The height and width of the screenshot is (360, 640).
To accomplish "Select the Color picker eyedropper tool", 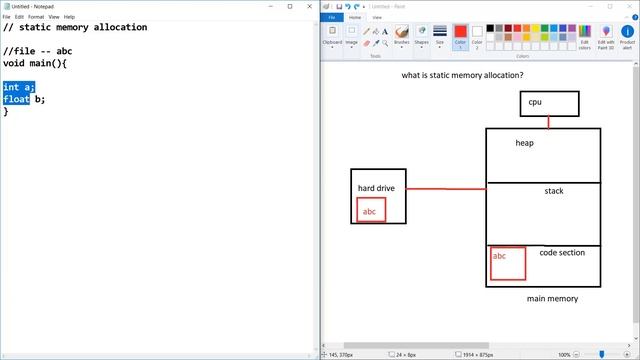I will (x=376, y=43).
